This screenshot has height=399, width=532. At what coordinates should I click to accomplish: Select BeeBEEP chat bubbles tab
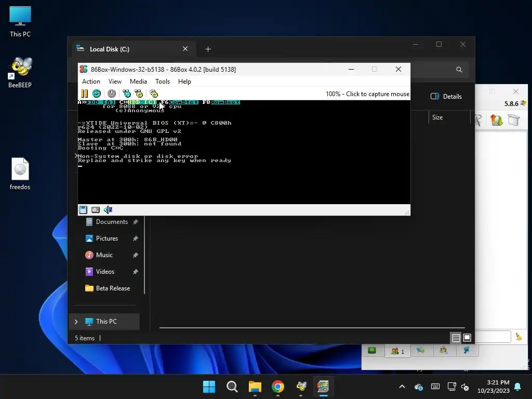[x=421, y=351]
